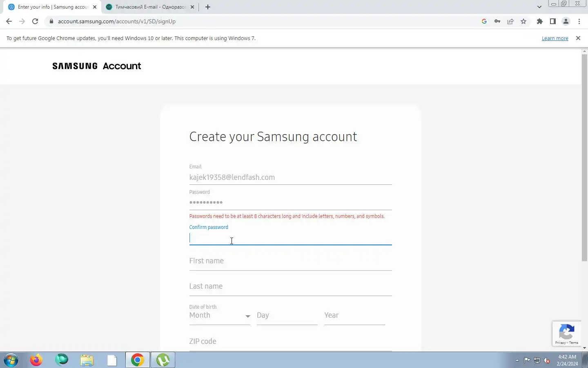588x368 pixels.
Task: Open the Extensions puzzle icon
Action: point(540,21)
